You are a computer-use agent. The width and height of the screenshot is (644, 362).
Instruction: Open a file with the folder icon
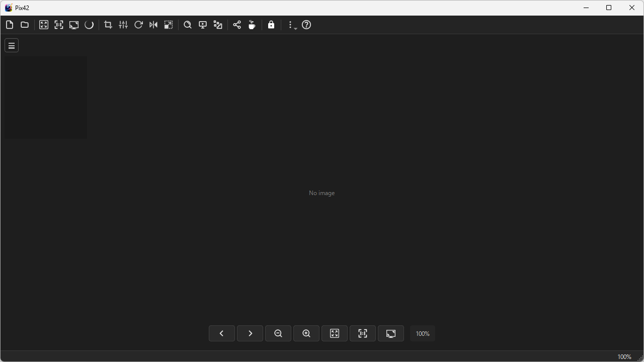click(x=25, y=25)
